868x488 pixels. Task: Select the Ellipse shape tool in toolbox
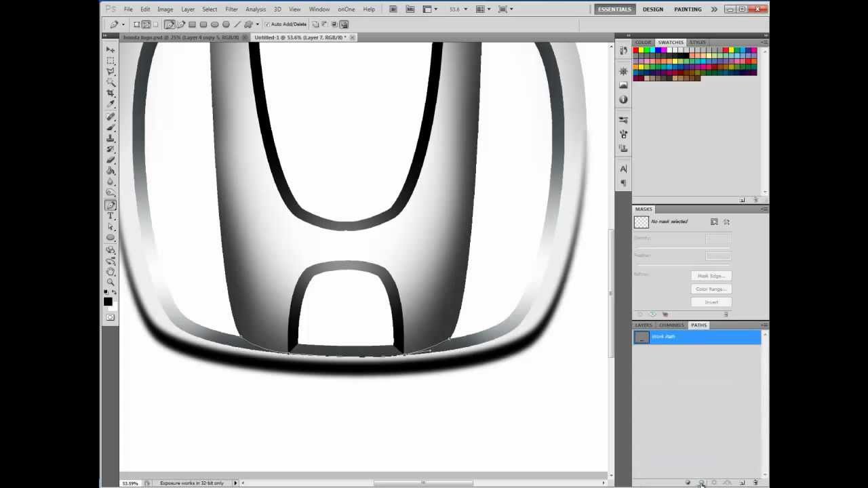pos(111,238)
